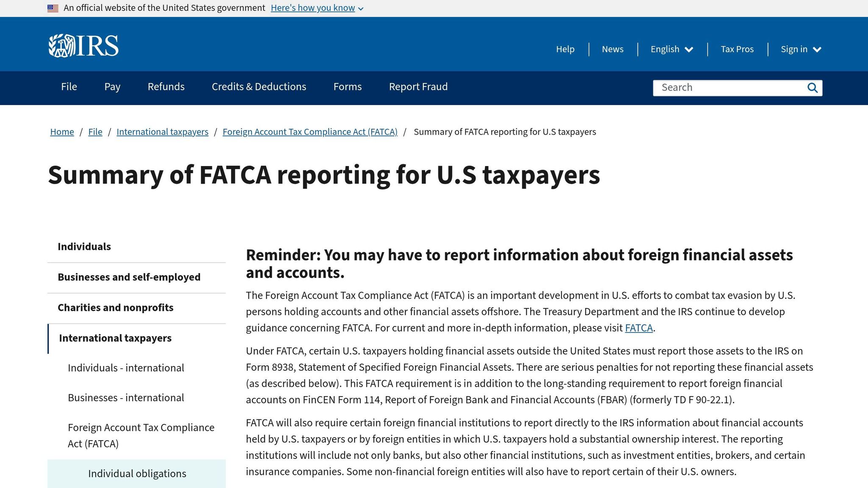Open Foreign Account Tax Compliance Act sidebar link
This screenshot has width=868, height=488.
coord(141,435)
